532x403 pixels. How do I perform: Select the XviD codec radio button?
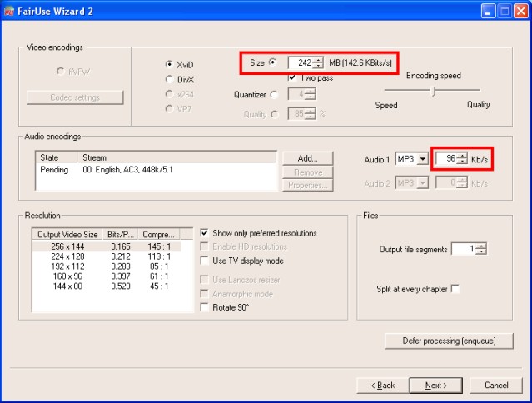tap(170, 64)
